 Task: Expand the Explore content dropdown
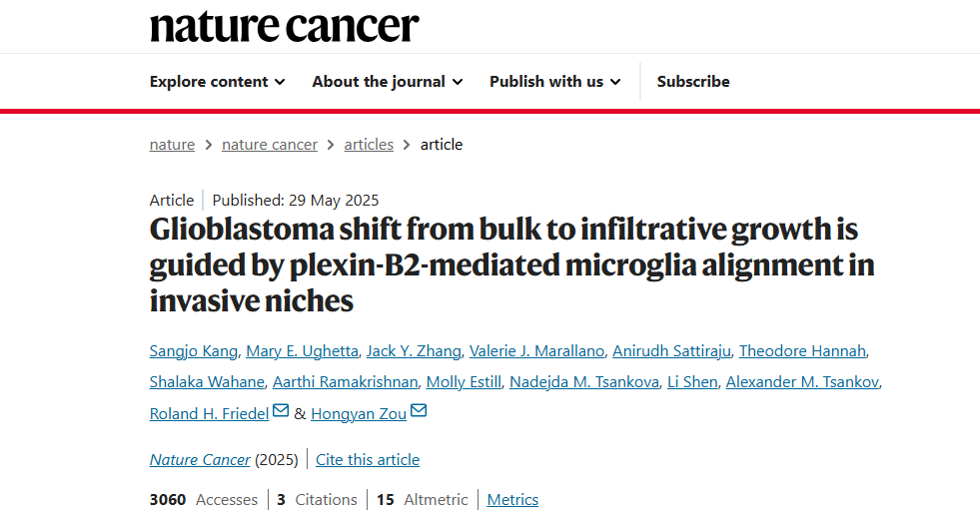[x=217, y=82]
